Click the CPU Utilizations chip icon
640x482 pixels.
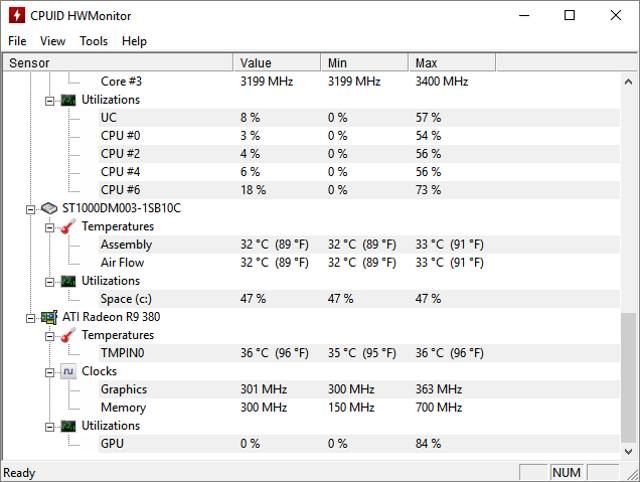point(68,100)
